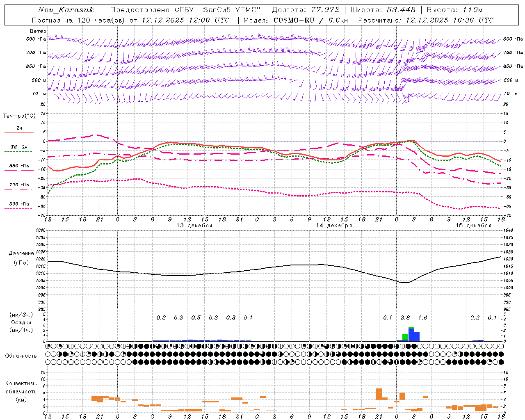Click the 850 гПа temperature legend entry

coord(19,168)
